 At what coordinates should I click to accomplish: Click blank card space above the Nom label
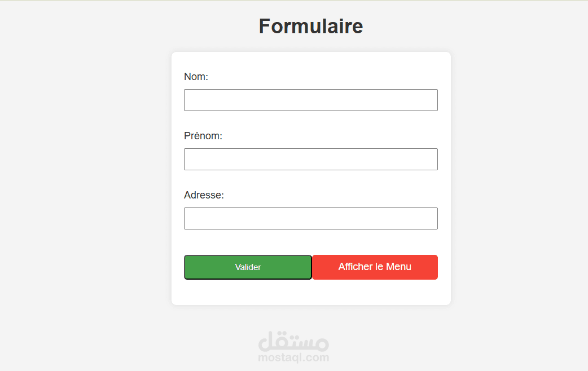click(x=310, y=61)
